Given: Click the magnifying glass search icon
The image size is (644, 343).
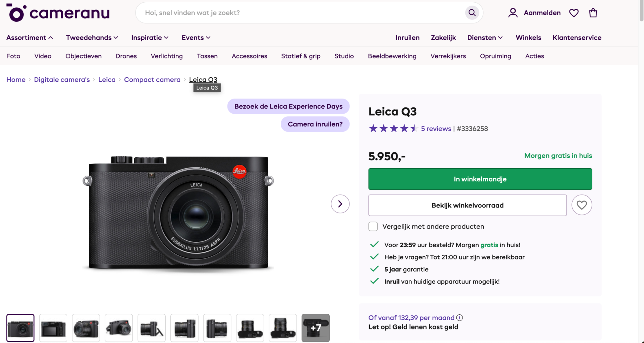Looking at the screenshot, I should tap(472, 13).
